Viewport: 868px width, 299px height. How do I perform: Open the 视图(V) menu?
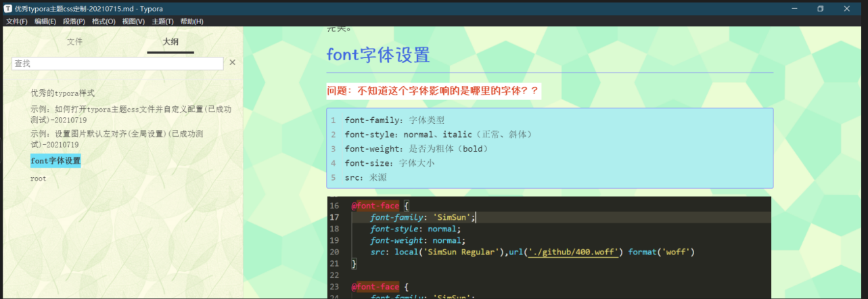(133, 22)
